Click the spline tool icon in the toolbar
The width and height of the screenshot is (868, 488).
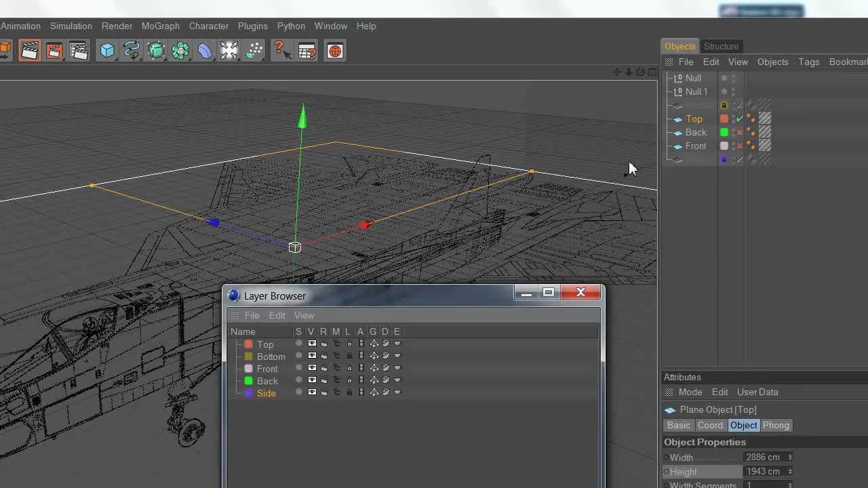point(132,51)
